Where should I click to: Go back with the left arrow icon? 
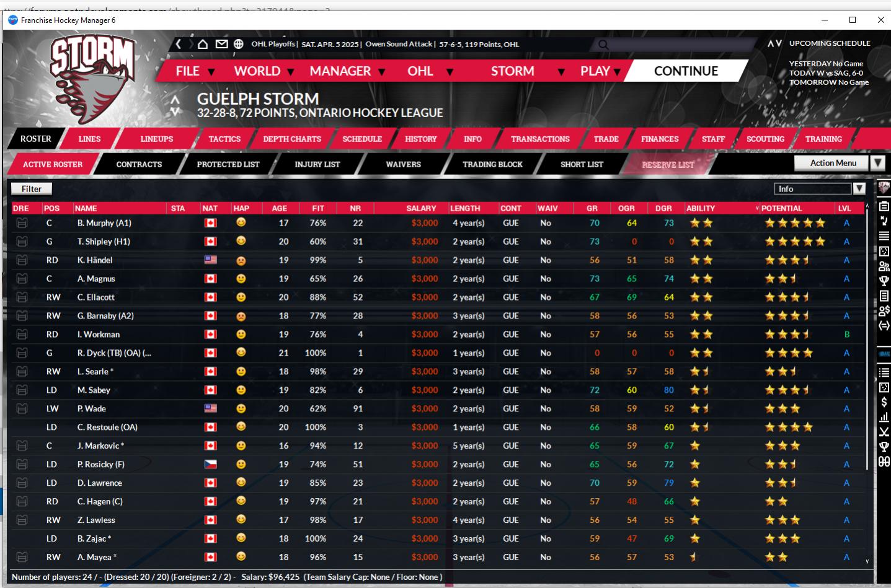[x=178, y=44]
